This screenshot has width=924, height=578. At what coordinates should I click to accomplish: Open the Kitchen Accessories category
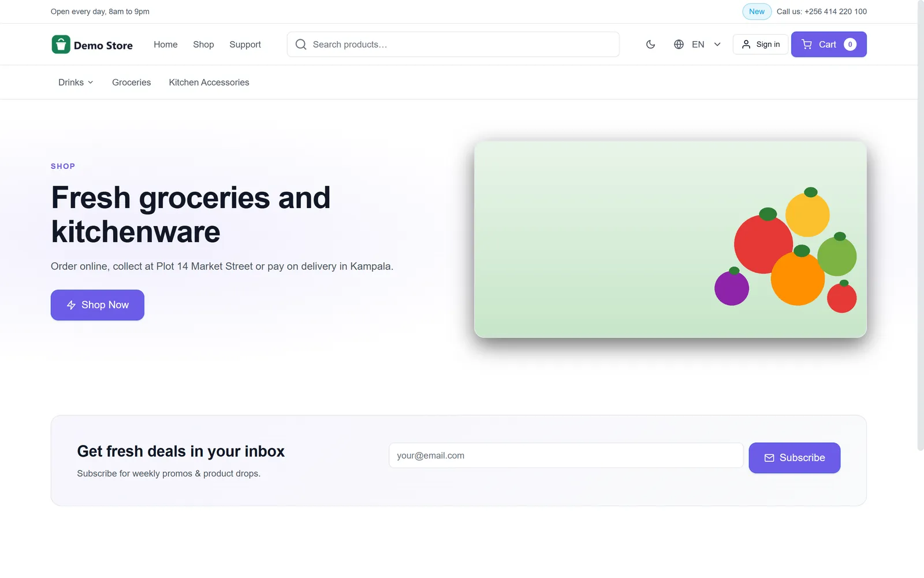click(209, 83)
